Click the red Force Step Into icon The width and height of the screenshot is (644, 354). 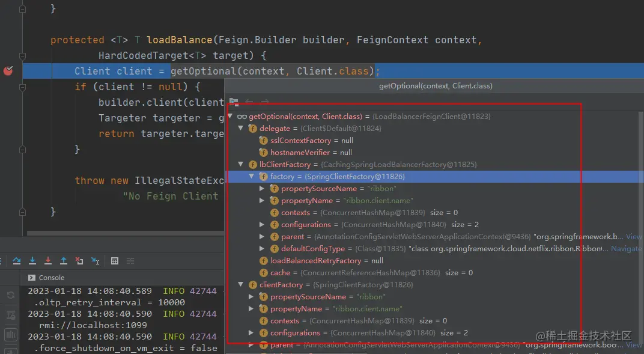click(48, 261)
